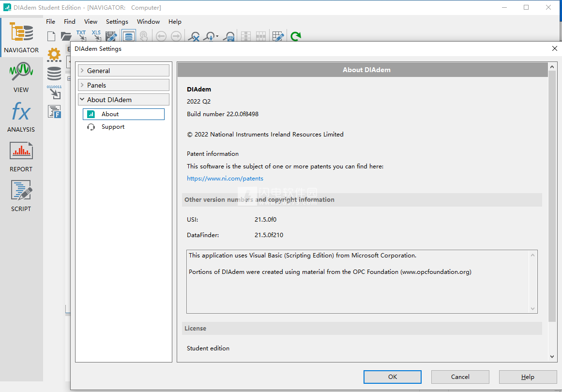Click the TXT text import icon
Viewport: 562px width, 392px height.
(81, 35)
